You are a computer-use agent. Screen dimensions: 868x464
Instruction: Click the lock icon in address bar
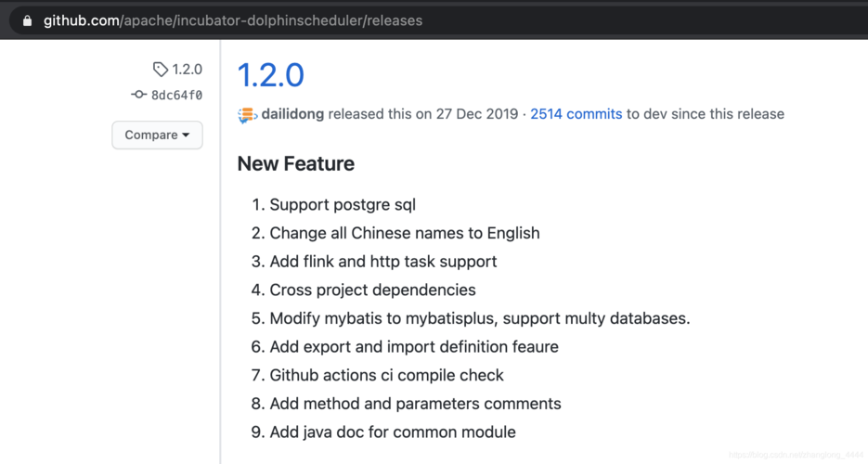pos(27,21)
